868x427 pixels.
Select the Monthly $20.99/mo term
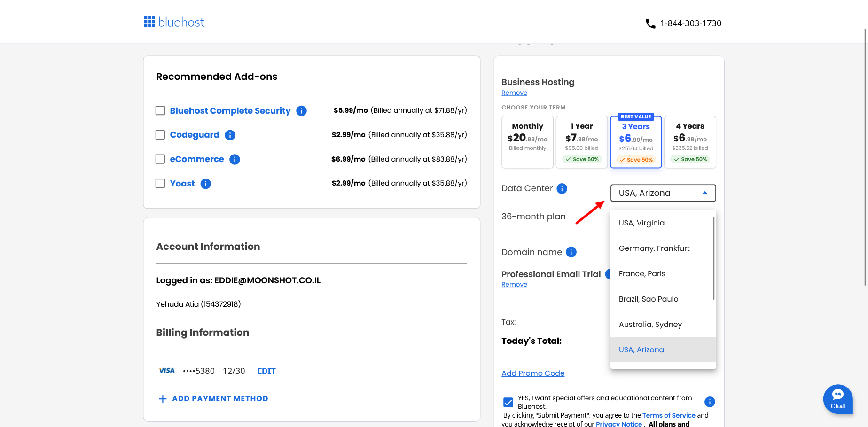(527, 142)
